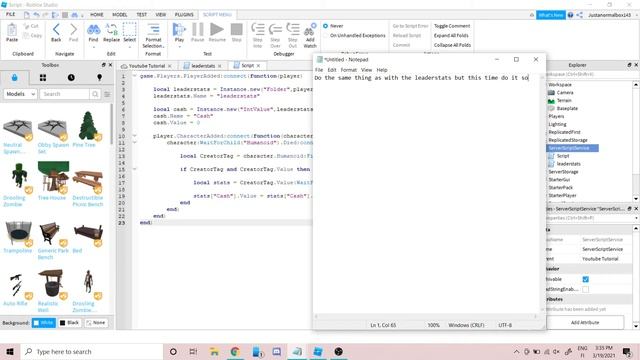The image size is (640, 360).
Task: Switch to the leaderstats script tab
Action: 202,66
